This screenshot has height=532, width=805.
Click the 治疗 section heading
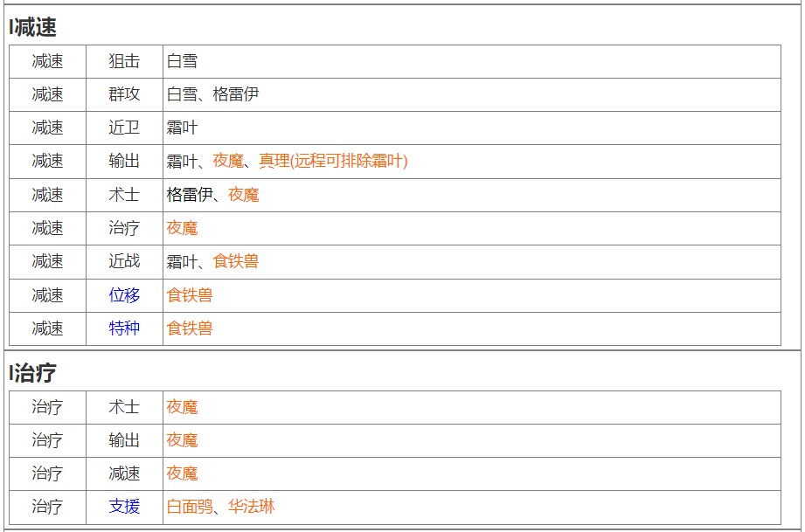[x=35, y=373]
